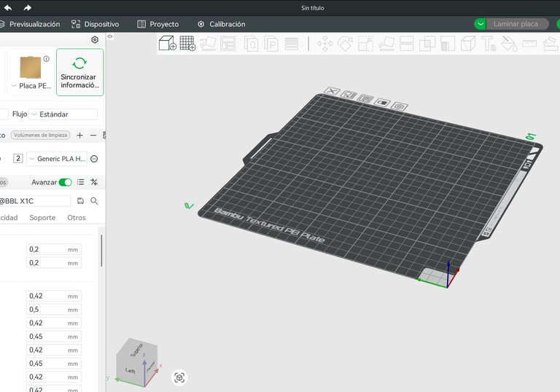Screen dimensions: 560x392
Task: Click the Left face of the view cube
Action: (x=130, y=371)
